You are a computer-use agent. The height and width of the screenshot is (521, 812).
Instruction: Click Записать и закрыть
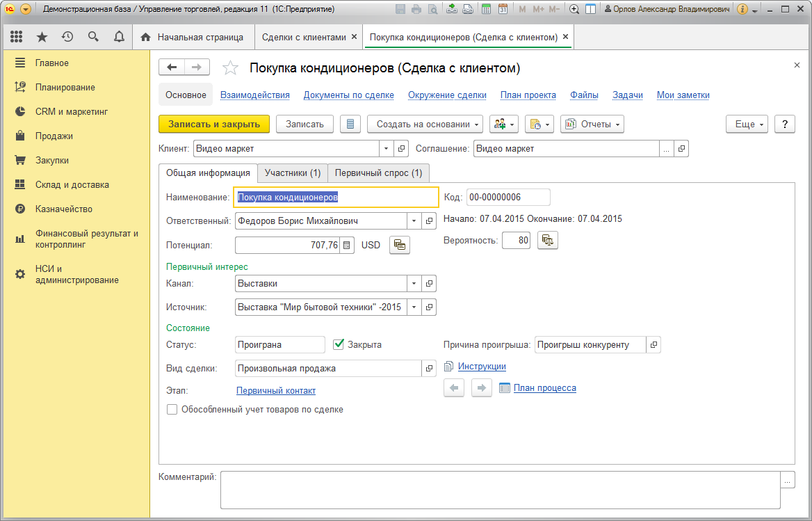[214, 125]
